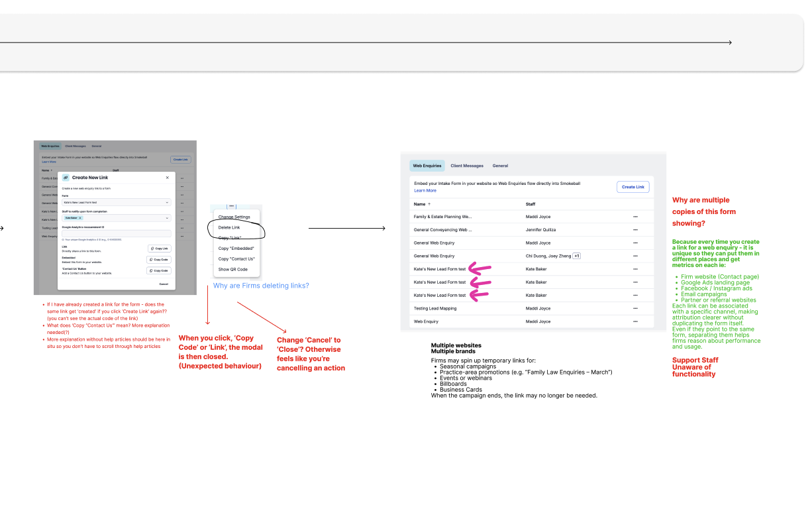
Task: Click the three-dot button above the context menu
Action: click(232, 206)
